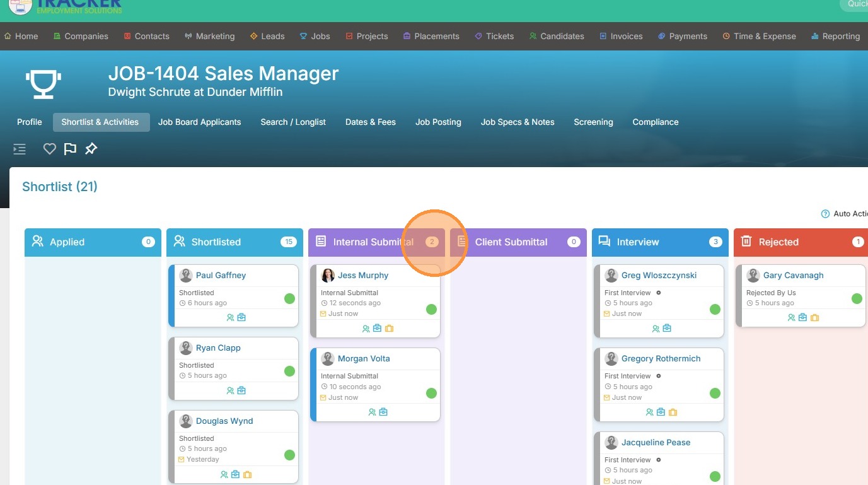This screenshot has width=868, height=485.
Task: Open the blue briefcase icon on Jess Murphy's card
Action: (x=378, y=328)
